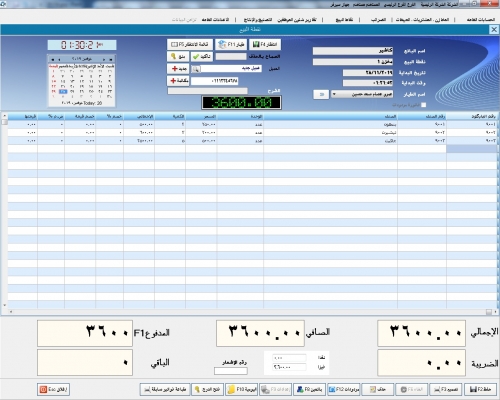Click the Today line in the calendar
Image resolution: width=500 pixels, height=400 pixels.
pos(82,103)
